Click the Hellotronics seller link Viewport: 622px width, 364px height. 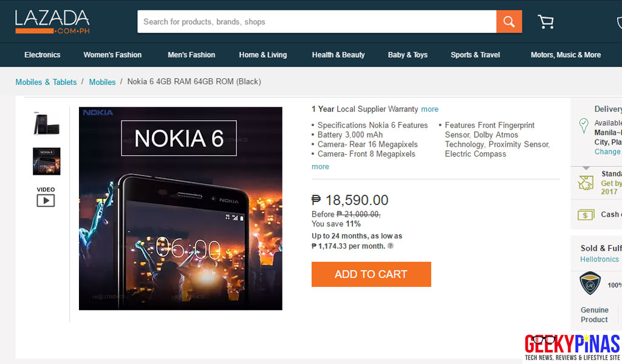pyautogui.click(x=599, y=259)
